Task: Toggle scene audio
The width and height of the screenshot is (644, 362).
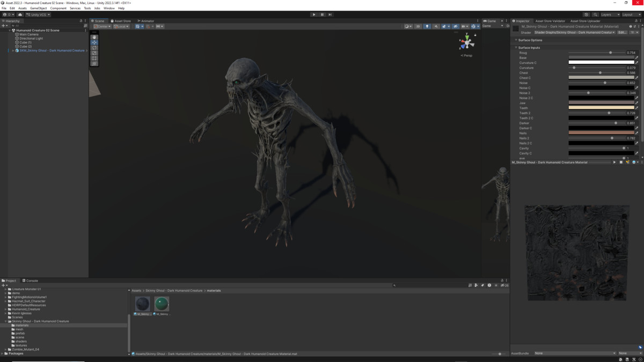Action: point(436,26)
